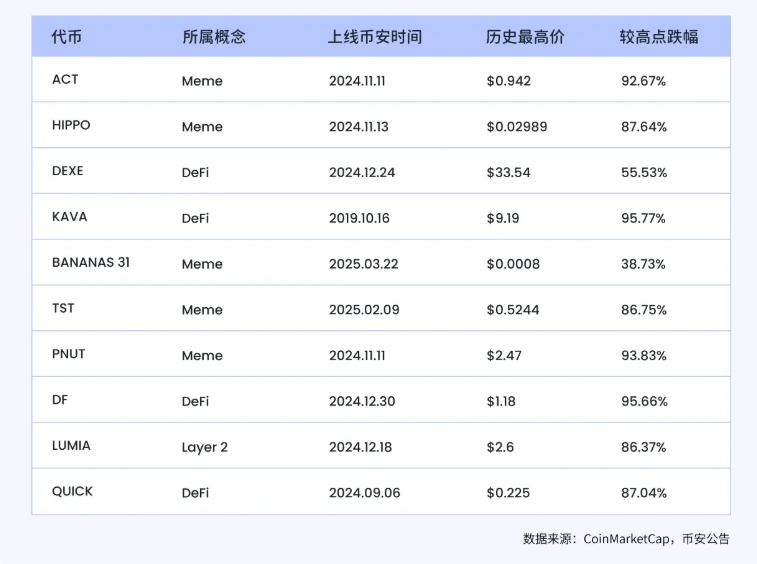Click PNUT's 93.83% drop value

[643, 355]
